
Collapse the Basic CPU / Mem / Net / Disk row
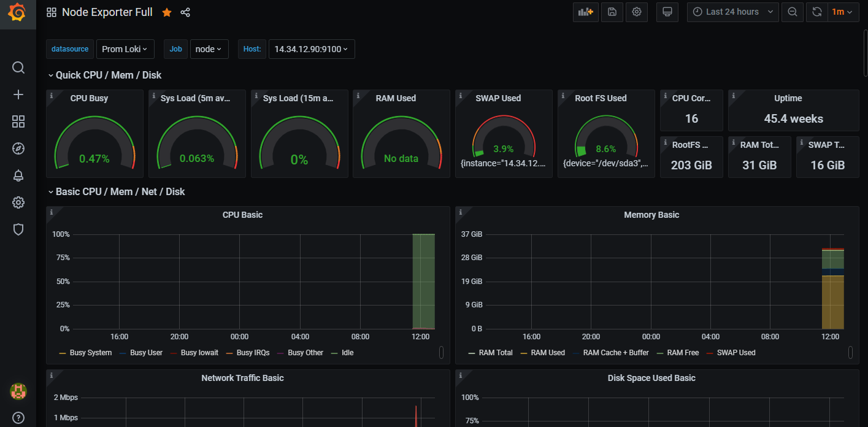point(117,191)
